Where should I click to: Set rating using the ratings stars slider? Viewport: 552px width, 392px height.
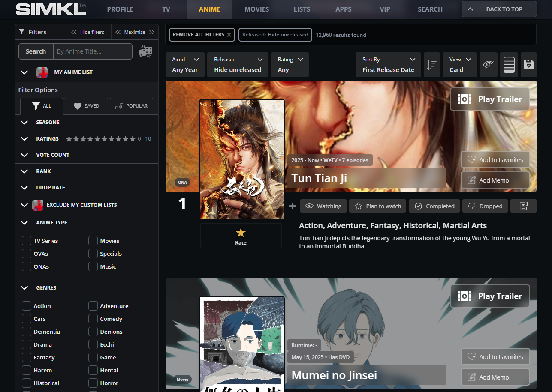(100, 139)
